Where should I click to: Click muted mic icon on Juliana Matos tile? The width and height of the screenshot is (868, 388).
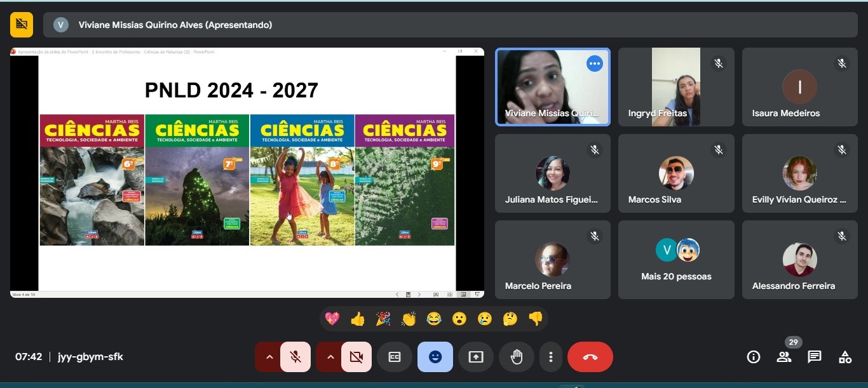[x=594, y=150]
